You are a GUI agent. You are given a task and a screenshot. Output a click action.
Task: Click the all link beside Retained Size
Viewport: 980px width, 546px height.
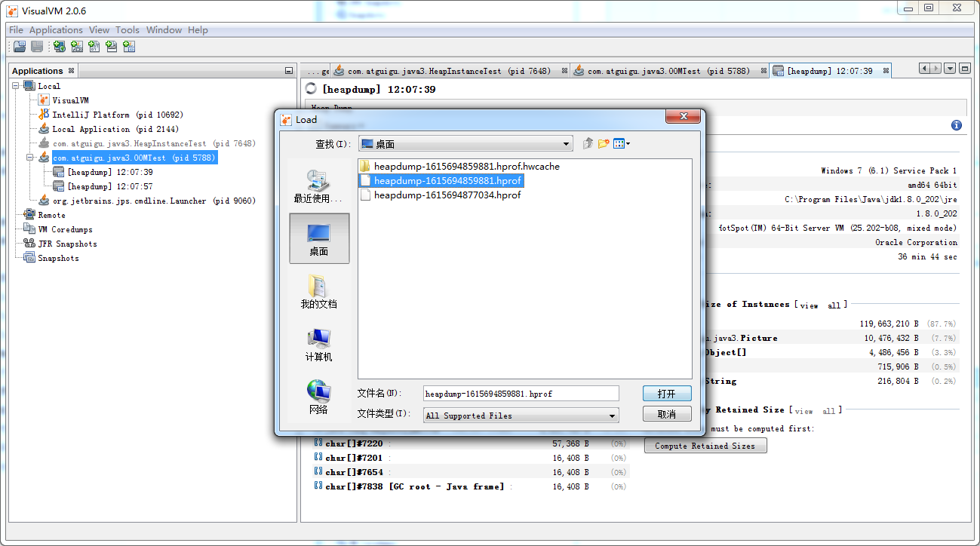[829, 411]
